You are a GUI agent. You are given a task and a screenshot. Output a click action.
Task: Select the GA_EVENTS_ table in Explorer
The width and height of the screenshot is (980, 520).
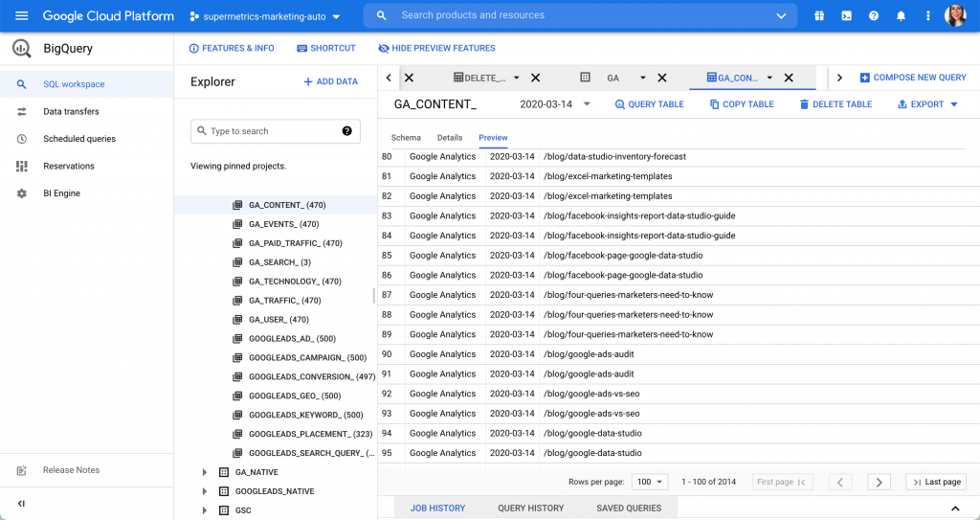pyautogui.click(x=283, y=224)
